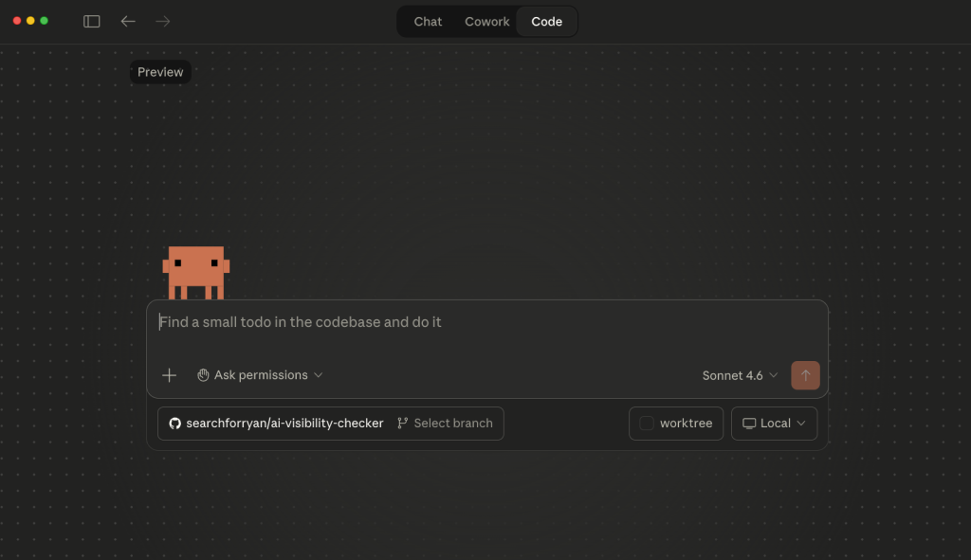The width and height of the screenshot is (971, 560).
Task: Click the back navigation arrow
Action: point(128,21)
